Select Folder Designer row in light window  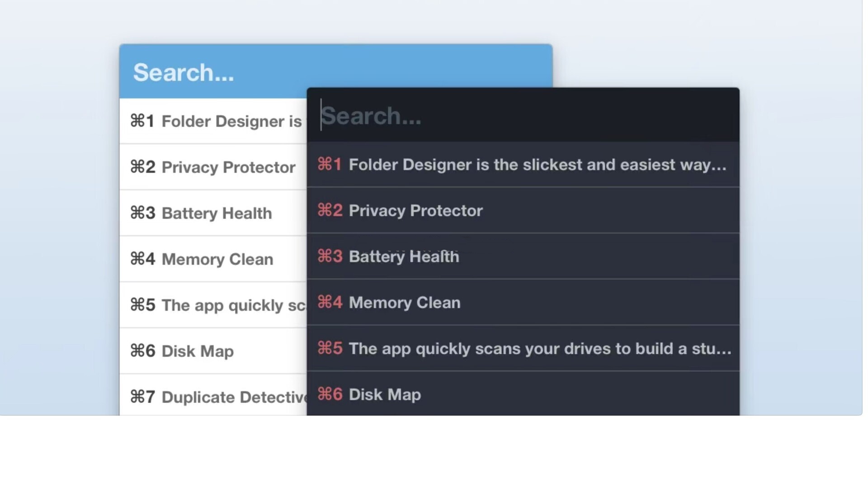click(x=213, y=121)
